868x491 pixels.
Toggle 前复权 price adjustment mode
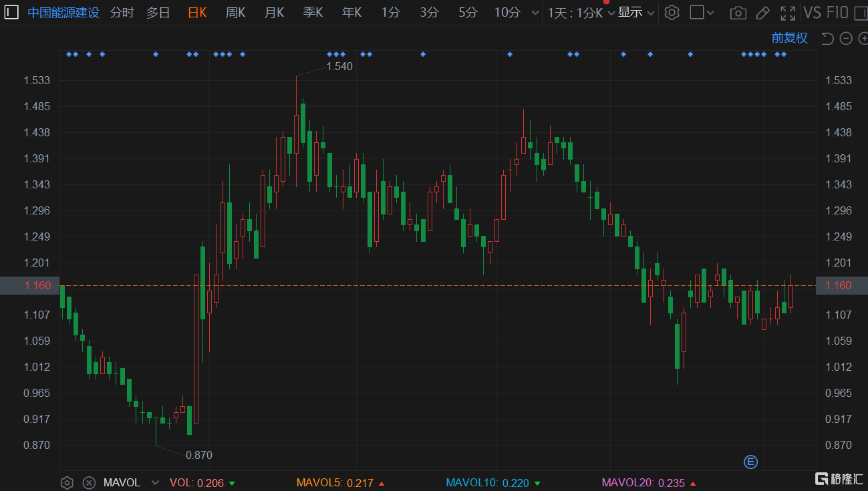(789, 38)
